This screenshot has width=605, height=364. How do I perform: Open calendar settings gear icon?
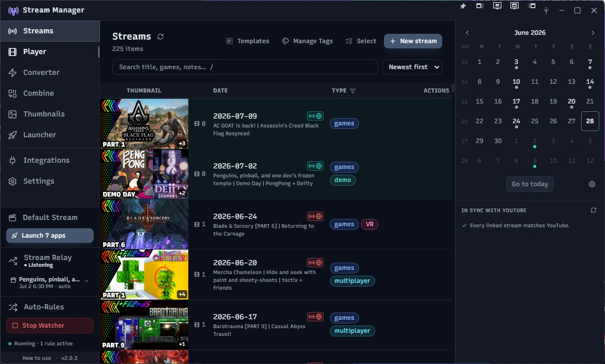point(592,184)
